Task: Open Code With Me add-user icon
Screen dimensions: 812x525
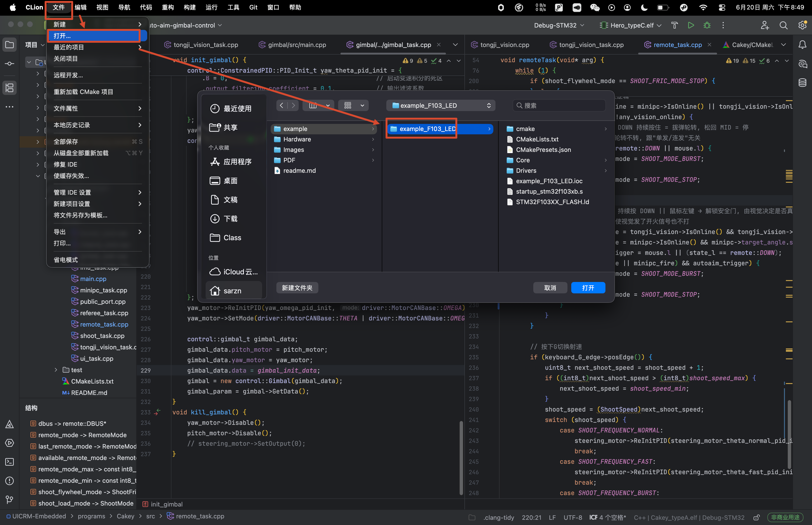Action: pos(765,25)
